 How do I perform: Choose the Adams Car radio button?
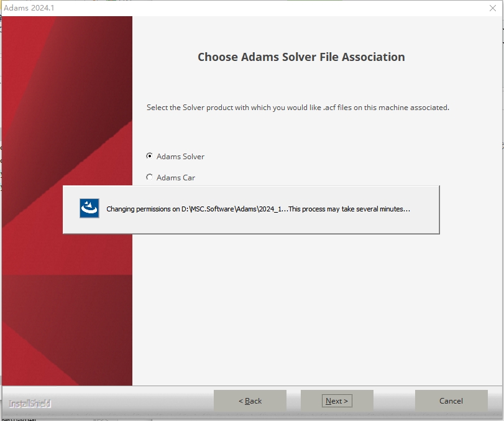tap(149, 177)
